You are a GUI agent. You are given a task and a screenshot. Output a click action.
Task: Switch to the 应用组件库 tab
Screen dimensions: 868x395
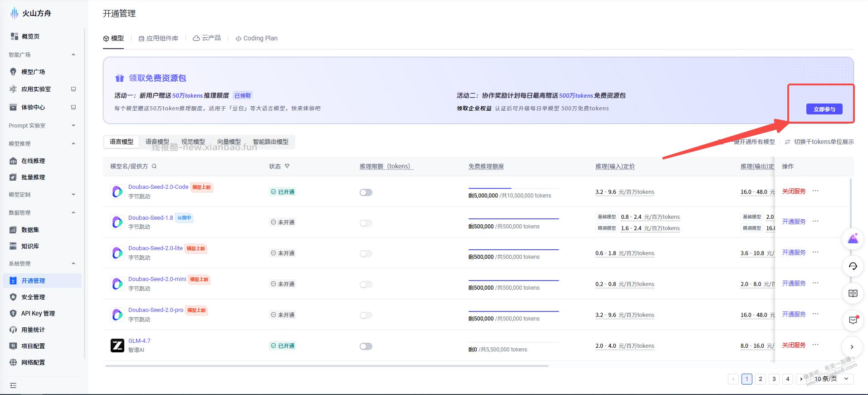pos(158,38)
